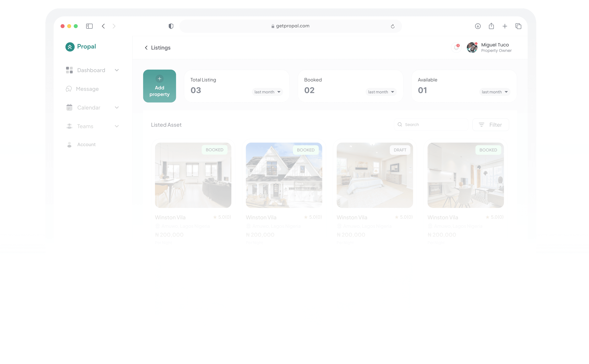Click the Propal logo icon
This screenshot has width=589, height=364.
(x=70, y=47)
